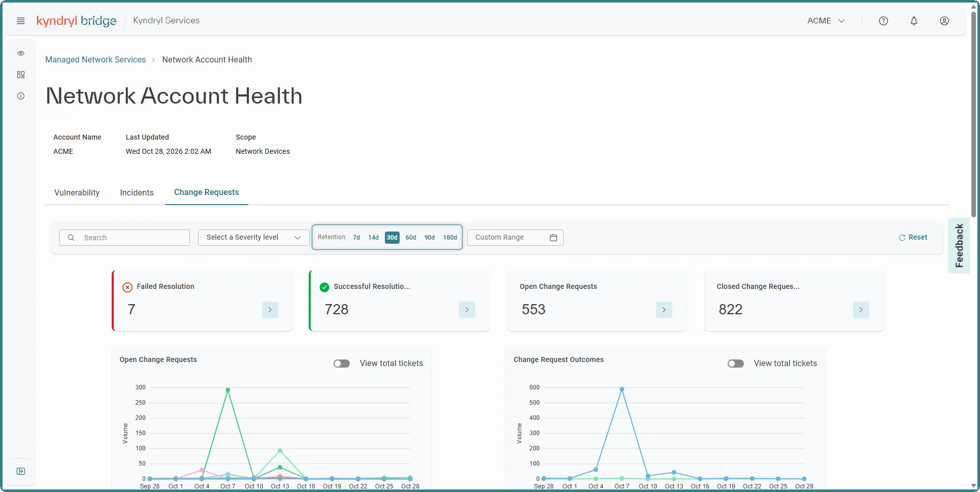Click the Kyndryl Bridge logo
Viewport: 980px width, 492px height.
tap(77, 21)
